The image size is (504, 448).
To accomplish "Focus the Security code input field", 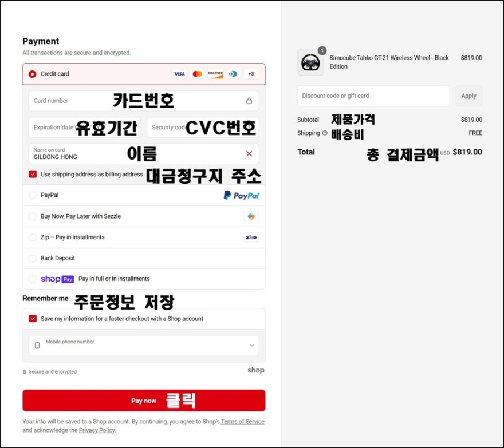I will [203, 128].
